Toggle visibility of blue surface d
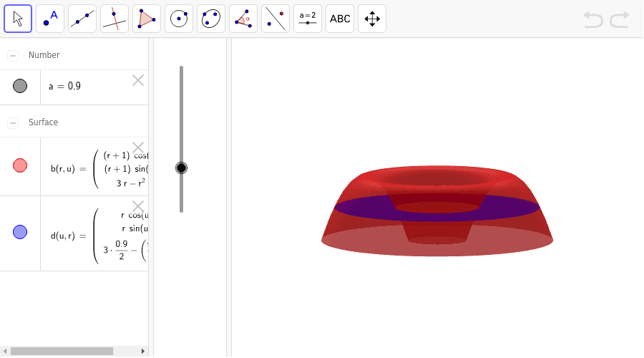Screen dimensions: 644x358 pyautogui.click(x=20, y=232)
